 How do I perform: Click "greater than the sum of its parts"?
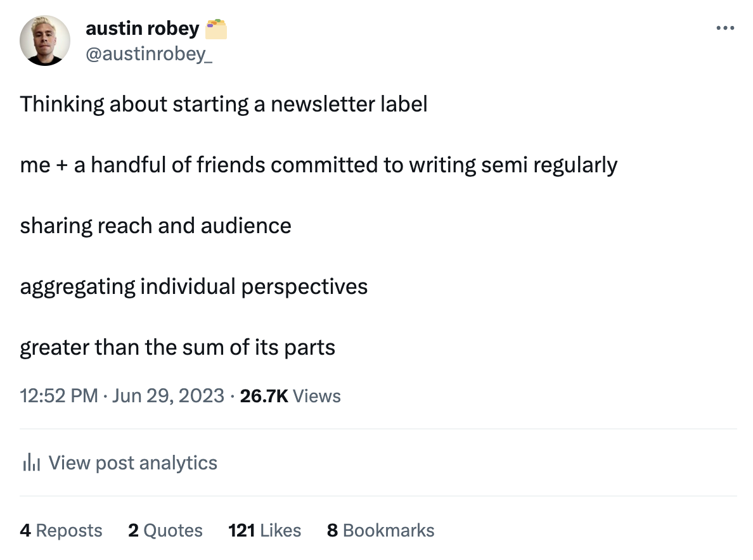[177, 348]
